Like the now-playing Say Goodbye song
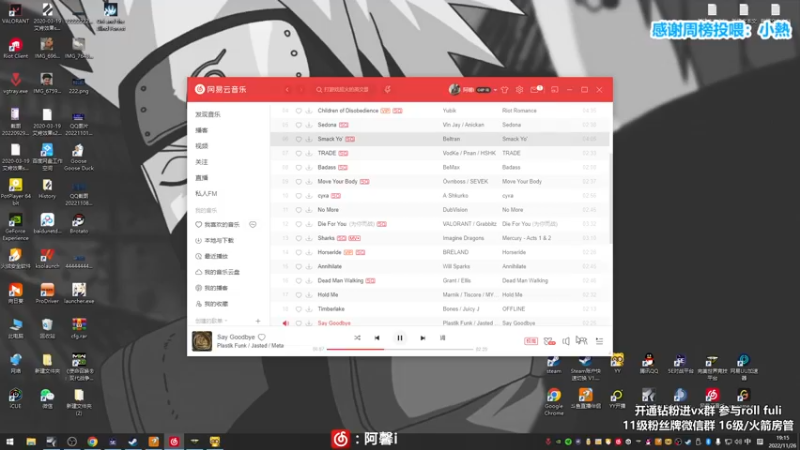This screenshot has height=450, width=800. coord(262,337)
